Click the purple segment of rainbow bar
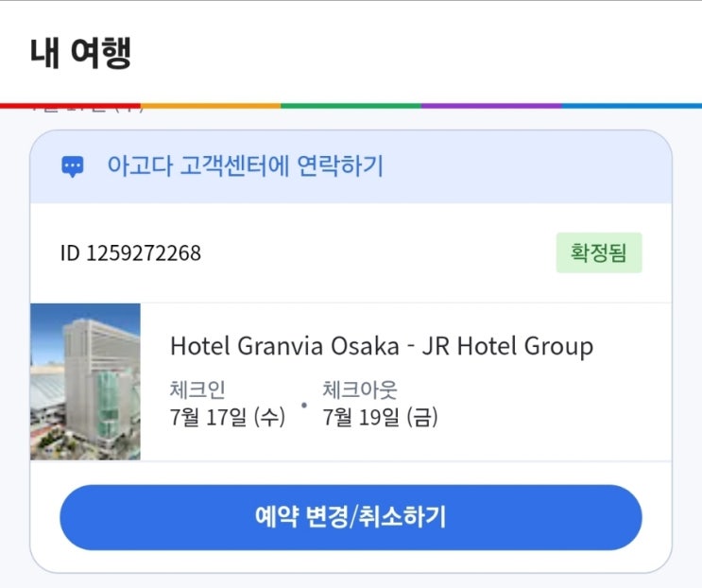 coord(491,106)
